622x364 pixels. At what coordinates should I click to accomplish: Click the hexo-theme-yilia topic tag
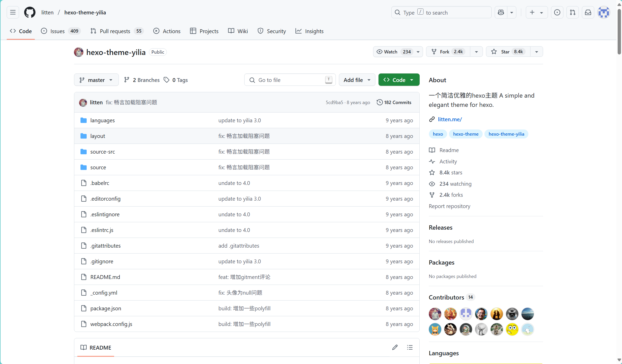(x=506, y=134)
